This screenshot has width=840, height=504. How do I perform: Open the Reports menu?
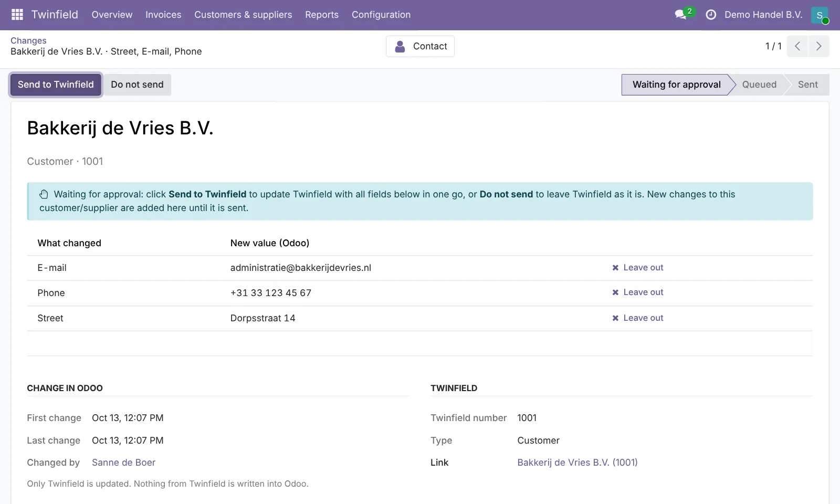[x=322, y=15]
